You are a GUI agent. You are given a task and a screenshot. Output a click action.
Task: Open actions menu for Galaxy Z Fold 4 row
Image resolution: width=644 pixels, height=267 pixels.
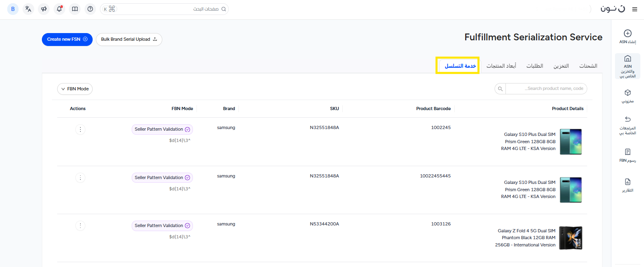[80, 226]
